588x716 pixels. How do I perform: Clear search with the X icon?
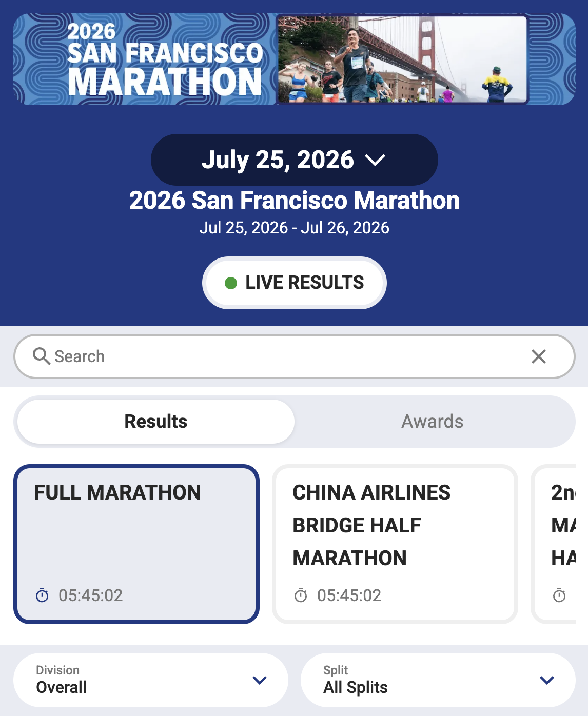[x=539, y=356]
